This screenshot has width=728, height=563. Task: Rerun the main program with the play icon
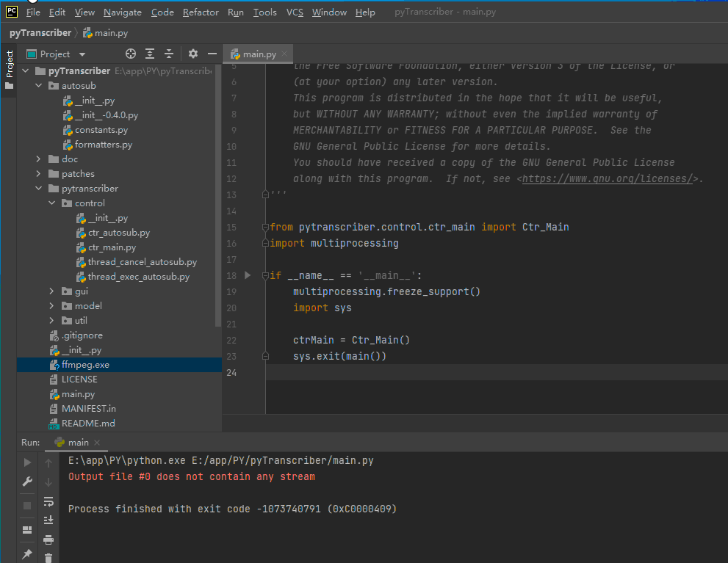point(27,462)
